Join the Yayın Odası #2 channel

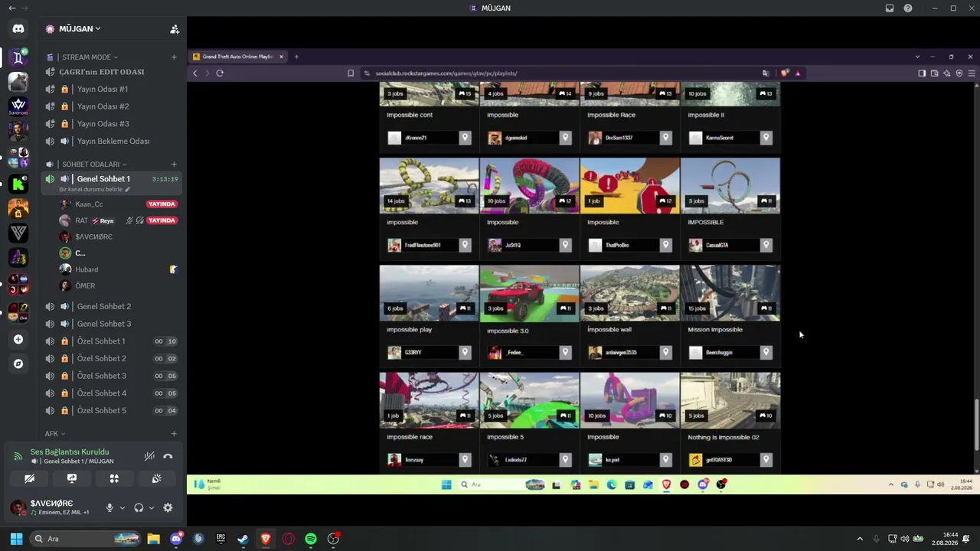click(x=113, y=106)
